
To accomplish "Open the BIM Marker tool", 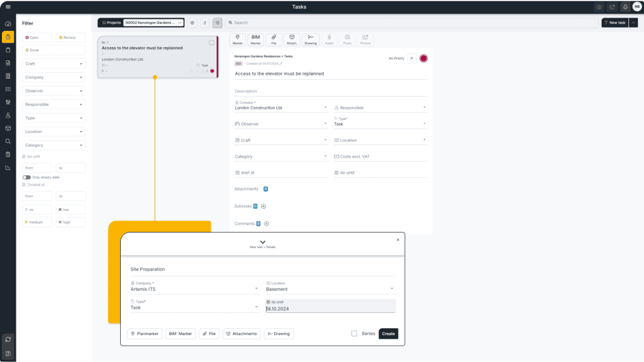I will (x=255, y=40).
